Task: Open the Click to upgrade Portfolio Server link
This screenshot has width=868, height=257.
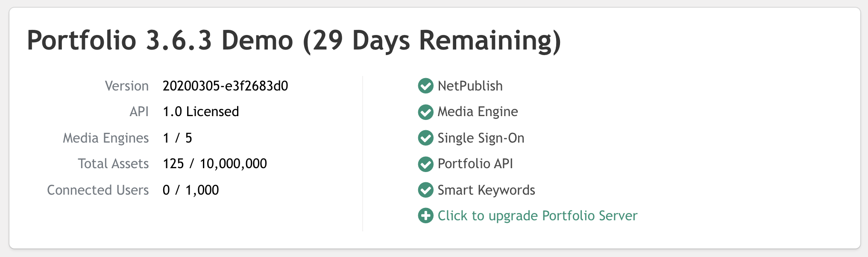Action: (537, 216)
